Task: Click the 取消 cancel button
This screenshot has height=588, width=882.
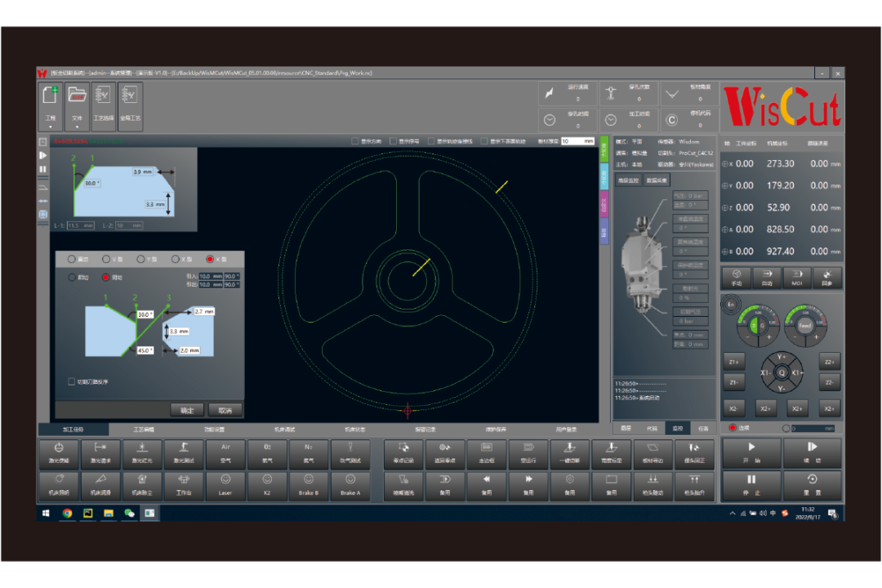Action: tap(225, 410)
